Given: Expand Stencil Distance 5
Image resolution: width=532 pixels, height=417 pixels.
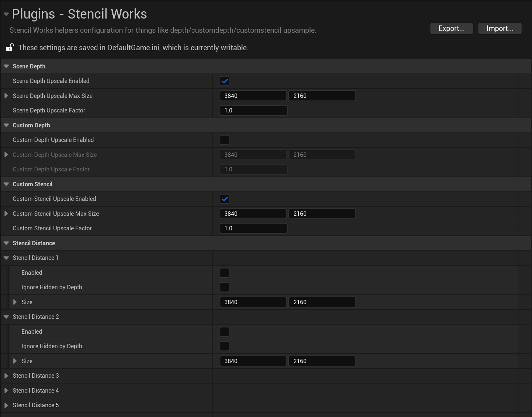Looking at the screenshot, I should (x=6, y=405).
